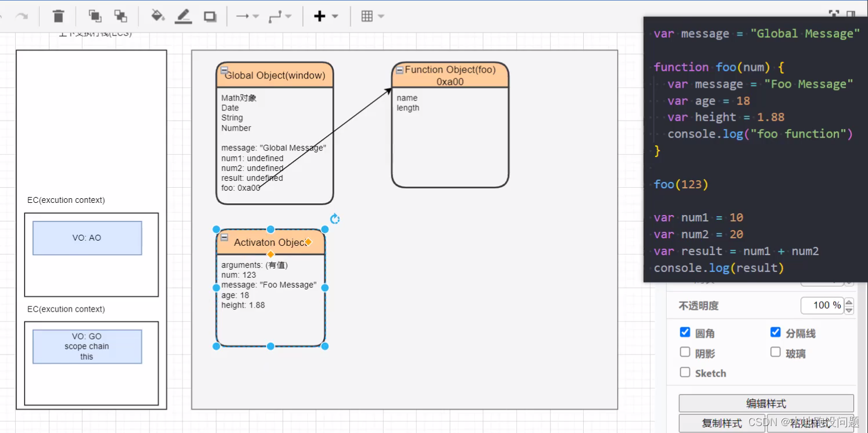Enable the 玻璃 glass checkbox
This screenshot has width=868, height=433.
tap(776, 352)
